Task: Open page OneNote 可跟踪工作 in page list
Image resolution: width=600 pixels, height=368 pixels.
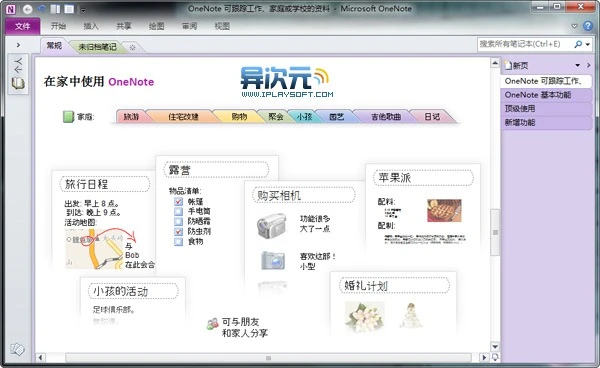Action: tap(546, 81)
